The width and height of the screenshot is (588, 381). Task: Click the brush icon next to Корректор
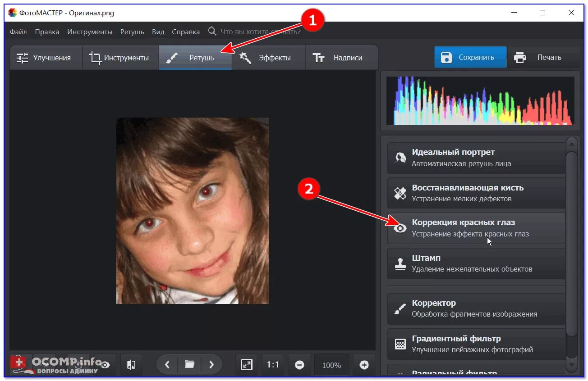point(400,309)
